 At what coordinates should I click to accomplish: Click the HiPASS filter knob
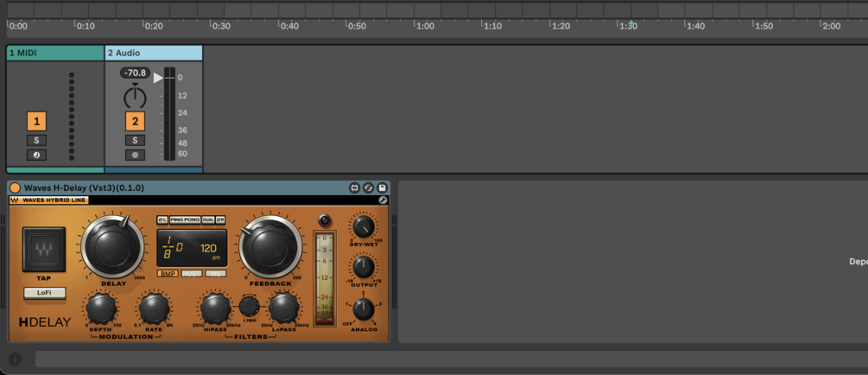215,309
